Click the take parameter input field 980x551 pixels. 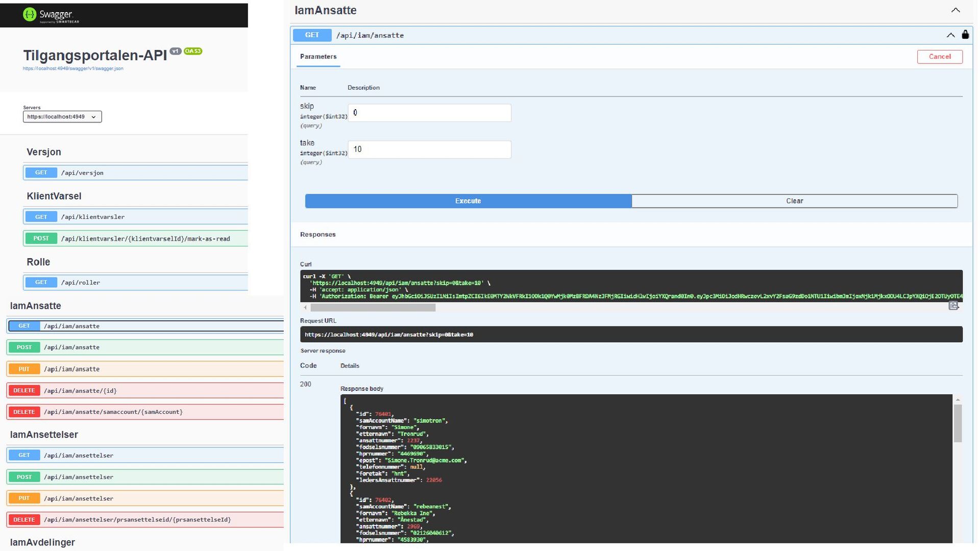pyautogui.click(x=429, y=149)
